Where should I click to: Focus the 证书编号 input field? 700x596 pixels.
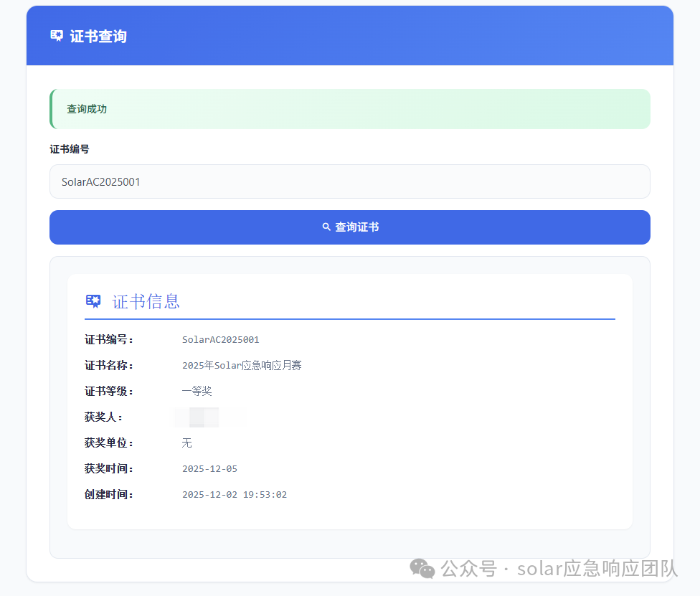coord(349,181)
